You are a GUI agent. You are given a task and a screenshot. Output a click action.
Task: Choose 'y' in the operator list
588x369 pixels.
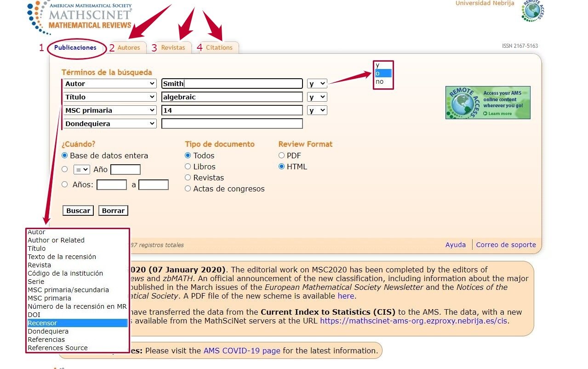click(383, 65)
